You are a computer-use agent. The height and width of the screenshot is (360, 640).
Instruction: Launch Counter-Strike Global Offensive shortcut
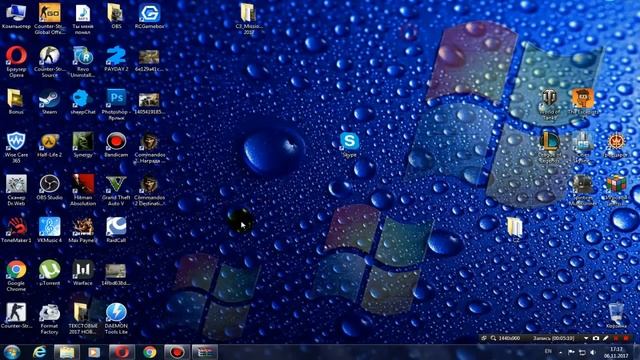click(49, 18)
